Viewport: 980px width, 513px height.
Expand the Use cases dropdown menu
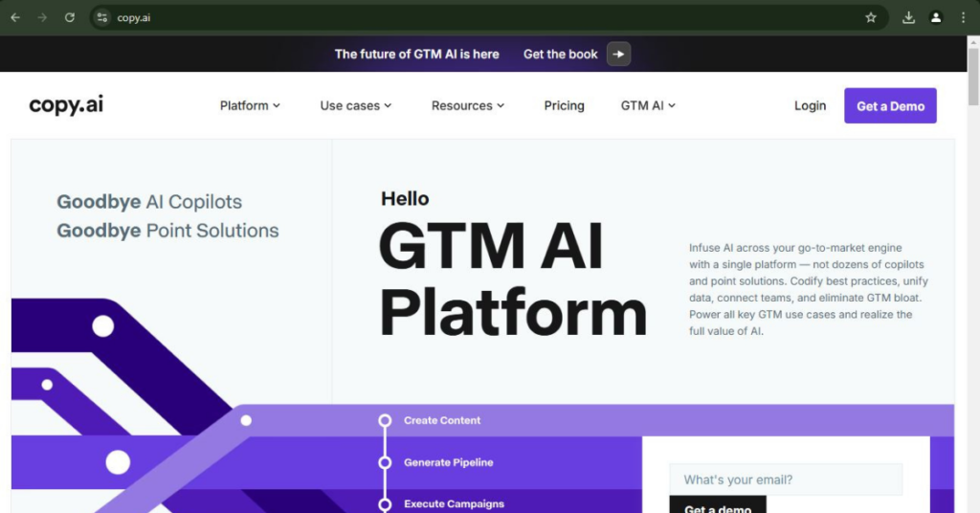pos(356,105)
